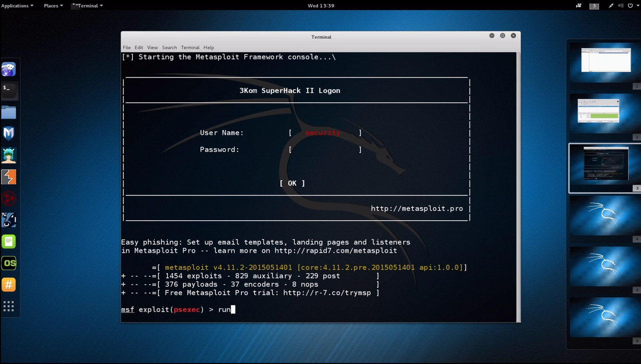
Task: Click the volume speaker icon in top bar
Action: (x=620, y=5)
